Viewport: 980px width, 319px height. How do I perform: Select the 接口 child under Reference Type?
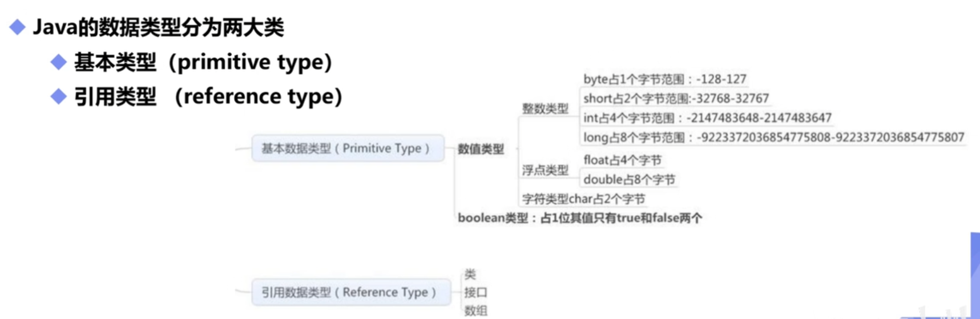[x=475, y=292]
